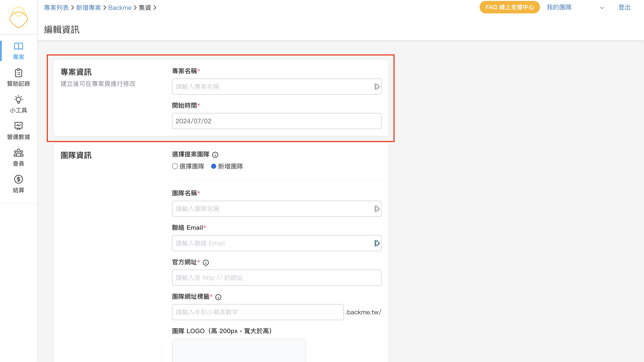Click Backme breadcrumb link
The height and width of the screenshot is (362, 644).
(x=120, y=8)
